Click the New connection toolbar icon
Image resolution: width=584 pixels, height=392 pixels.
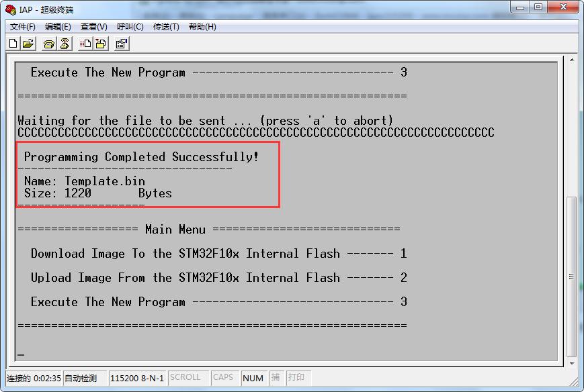[x=13, y=44]
